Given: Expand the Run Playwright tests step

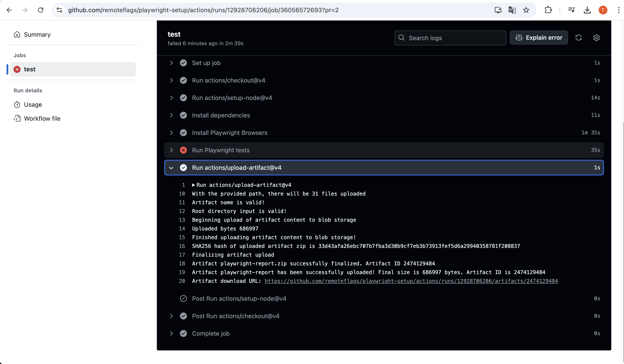Looking at the screenshot, I should (172, 150).
